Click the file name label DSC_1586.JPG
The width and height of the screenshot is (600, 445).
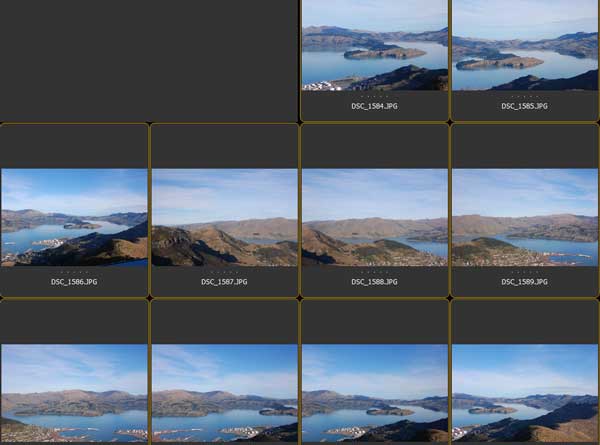[74, 282]
